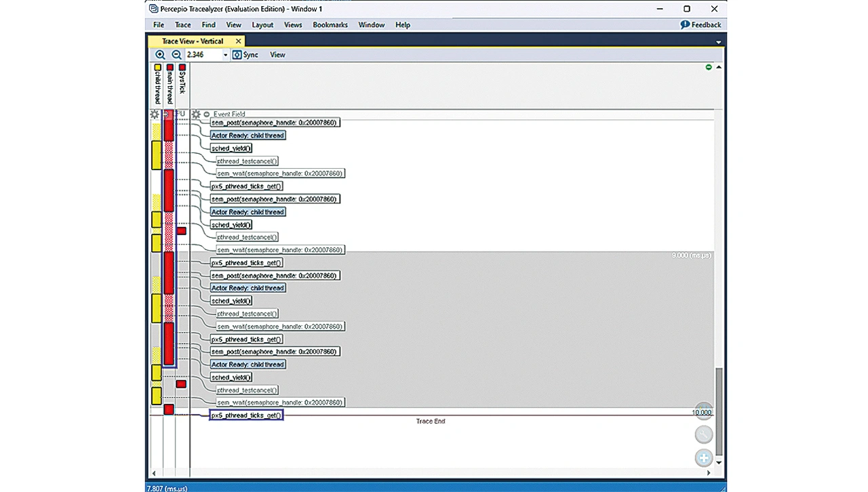868x492 pixels.
Task: Click the Sync views icon
Action: [x=237, y=55]
